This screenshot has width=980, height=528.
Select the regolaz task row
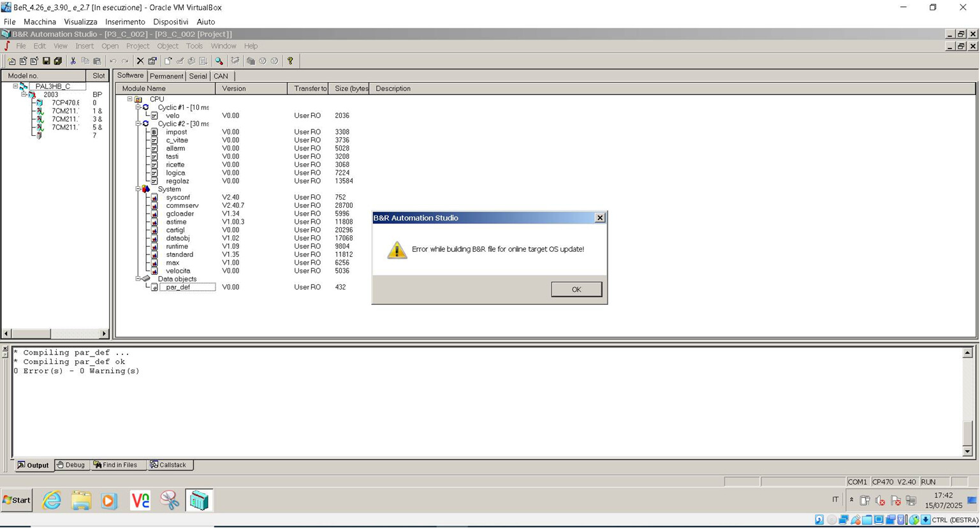click(x=177, y=181)
